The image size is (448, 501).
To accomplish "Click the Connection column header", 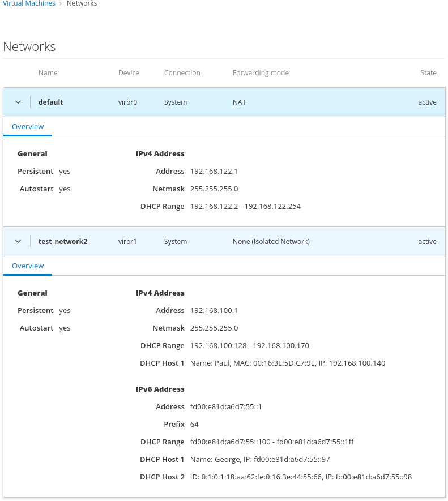I will point(182,73).
